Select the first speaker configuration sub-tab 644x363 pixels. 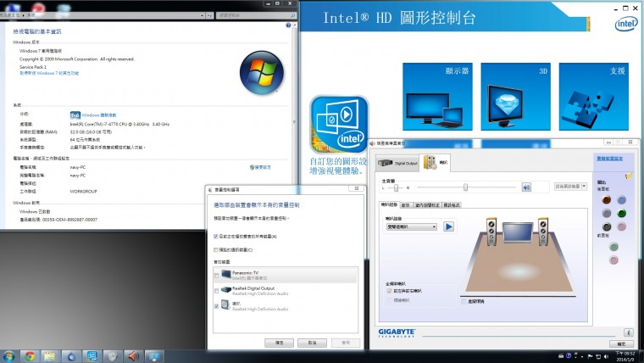pos(389,204)
